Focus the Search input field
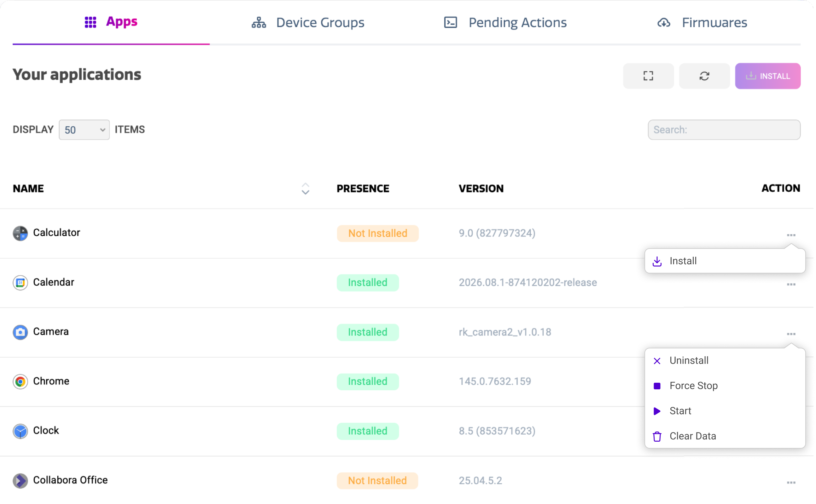 (x=724, y=130)
